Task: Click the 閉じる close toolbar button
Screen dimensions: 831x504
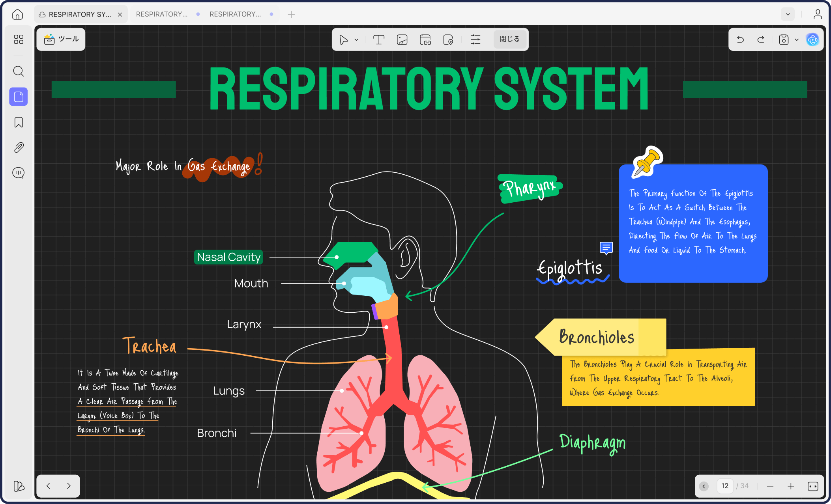Action: pyautogui.click(x=510, y=39)
